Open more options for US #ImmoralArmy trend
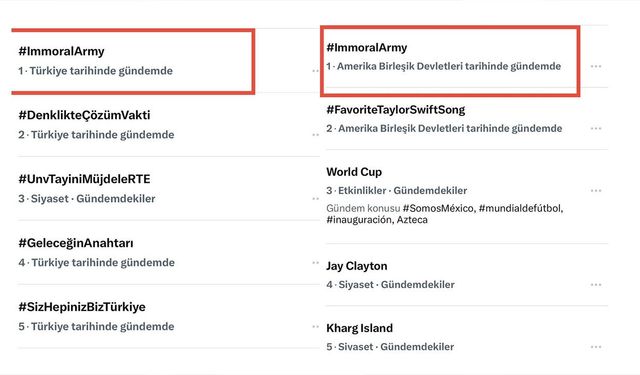 (596, 66)
